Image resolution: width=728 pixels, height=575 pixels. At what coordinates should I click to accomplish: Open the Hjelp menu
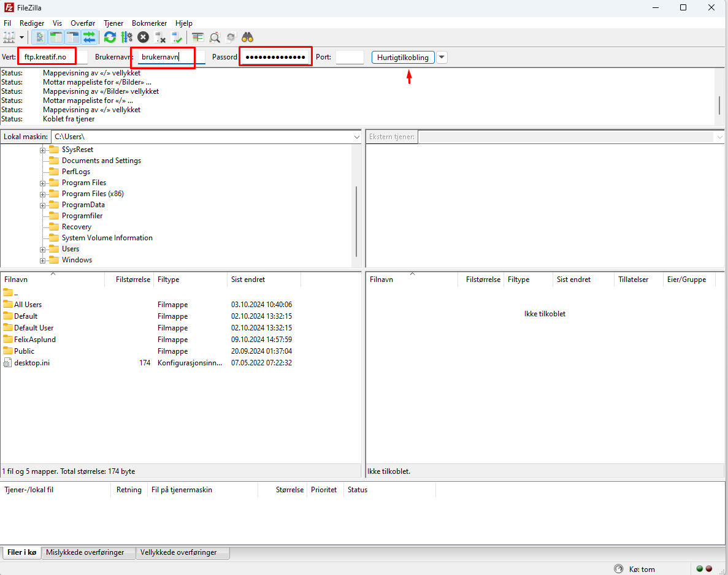click(x=184, y=23)
